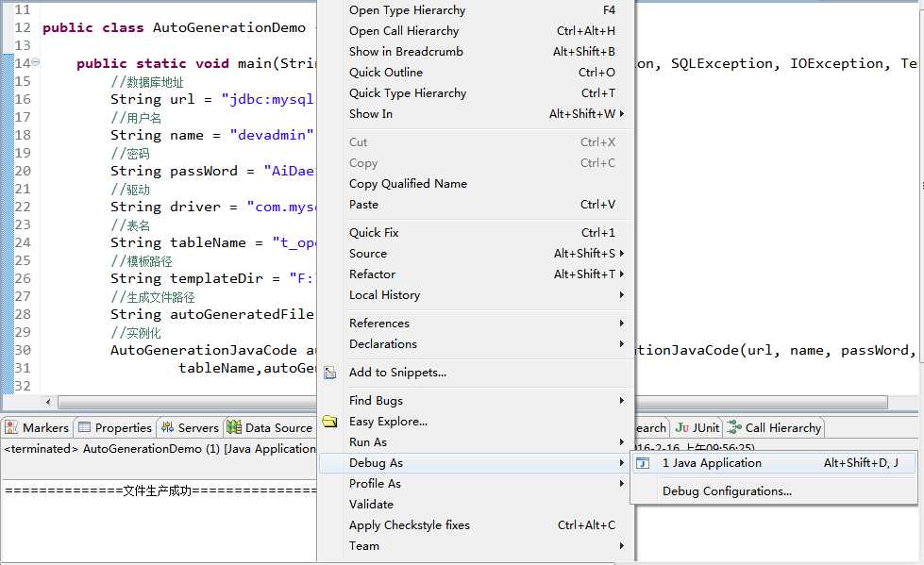Click the Easy Explore folder icon
This screenshot has width=924, height=565.
[x=329, y=422]
